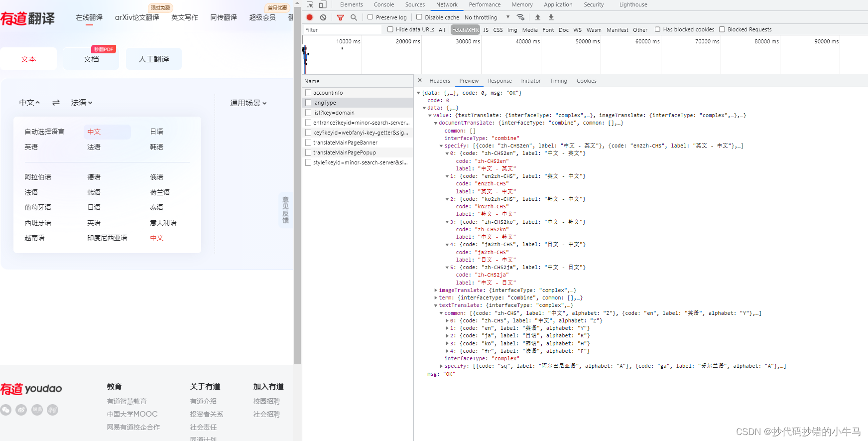Click the page vertical scrollbar
The width and height of the screenshot is (868, 441).
click(x=297, y=184)
